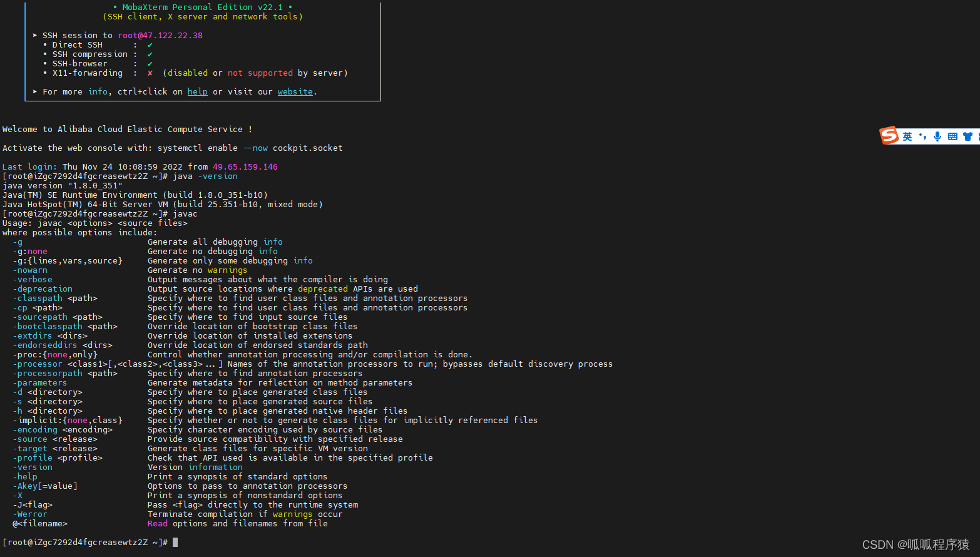This screenshot has height=557, width=980.
Task: Click the "cockpit.socket" text
Action: 308,148
